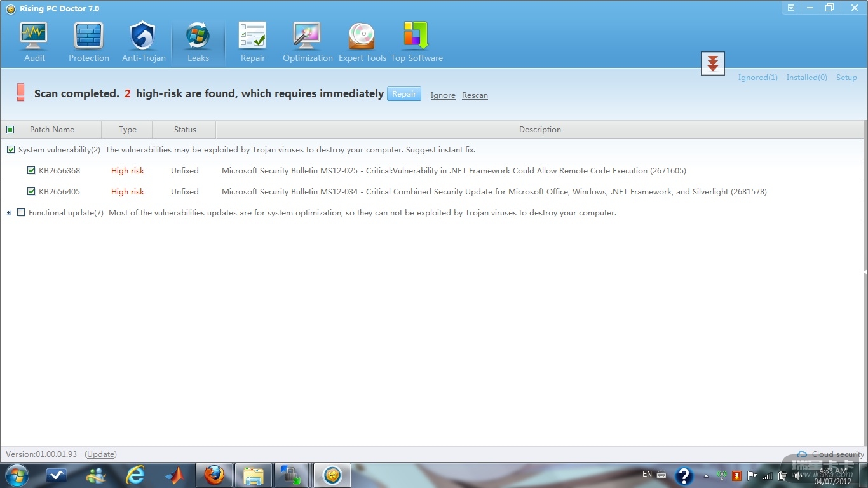This screenshot has width=868, height=488.
Task: Click the side panel arrow on the right edge
Action: click(865, 272)
